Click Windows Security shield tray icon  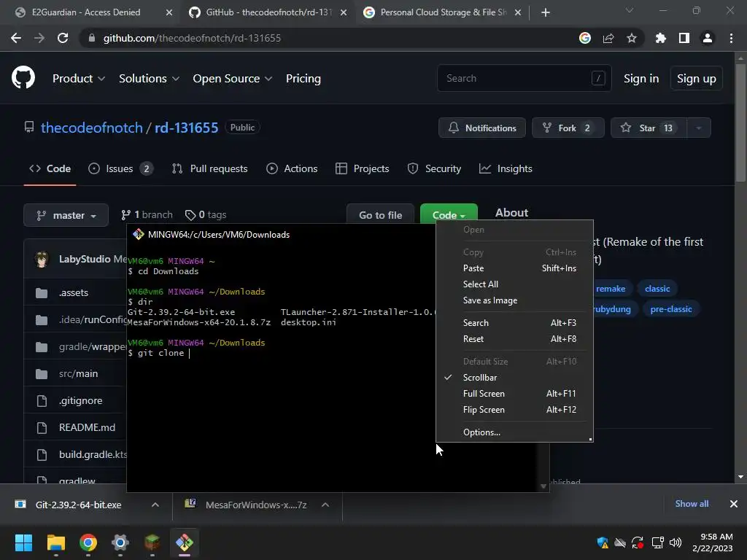[603, 542]
